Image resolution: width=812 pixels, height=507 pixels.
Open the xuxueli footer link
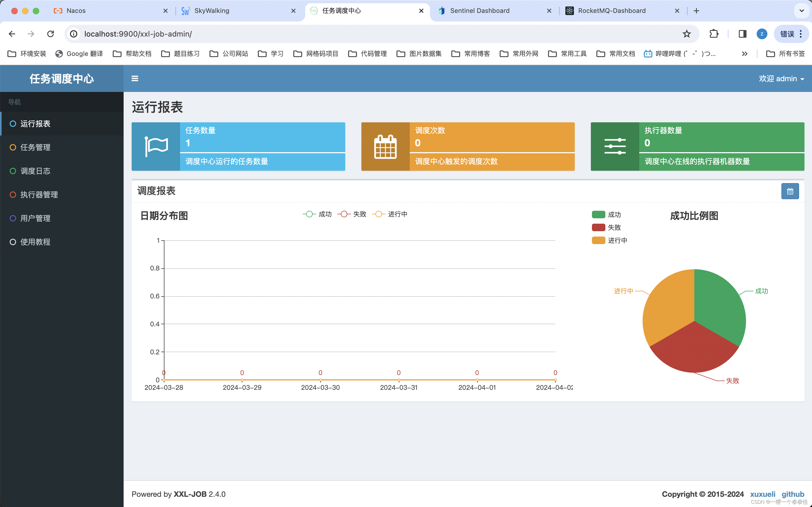coord(762,494)
